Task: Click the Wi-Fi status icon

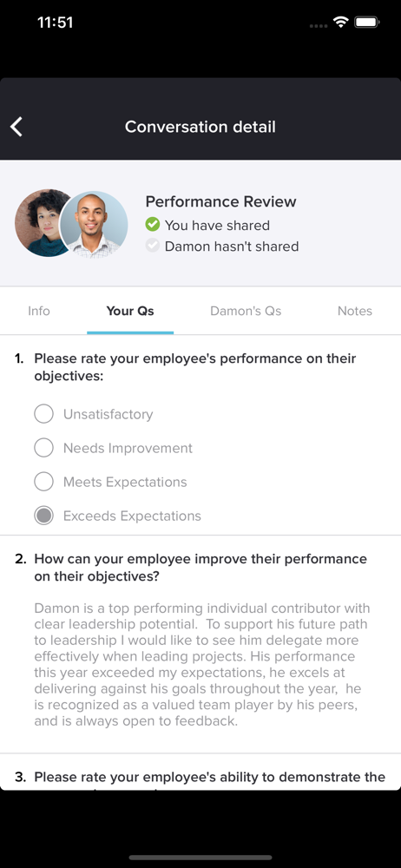Action: pyautogui.click(x=340, y=23)
